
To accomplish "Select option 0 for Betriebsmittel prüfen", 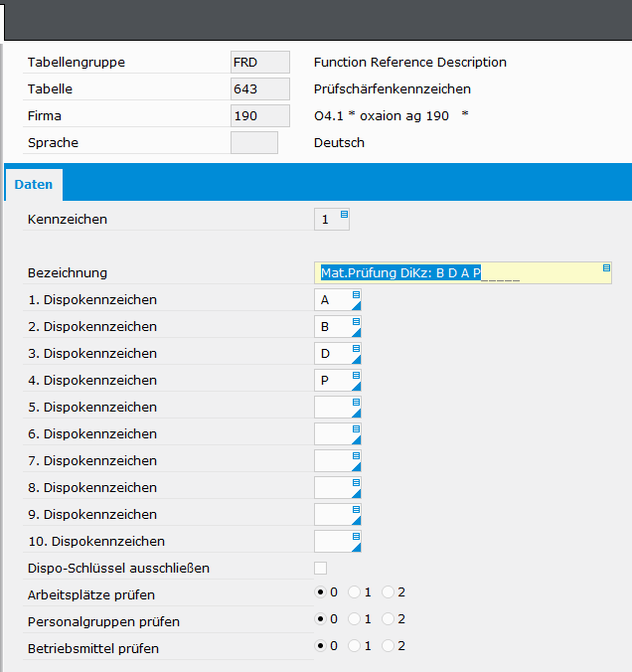I will point(320,646).
